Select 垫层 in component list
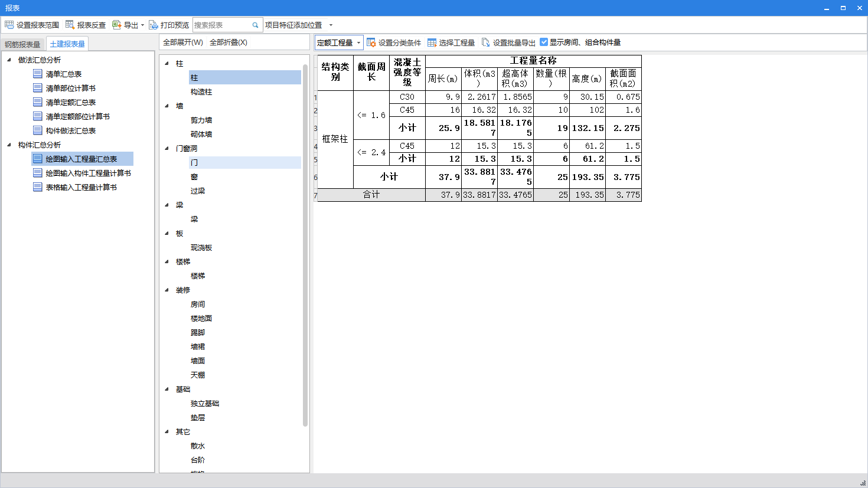Viewport: 868px width, 488px height. pos(198,418)
